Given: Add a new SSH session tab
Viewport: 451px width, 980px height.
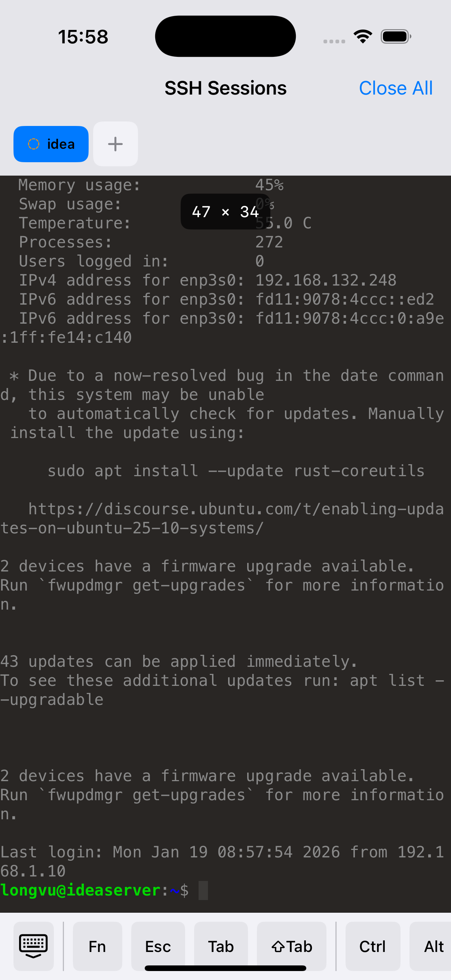Looking at the screenshot, I should pyautogui.click(x=115, y=144).
